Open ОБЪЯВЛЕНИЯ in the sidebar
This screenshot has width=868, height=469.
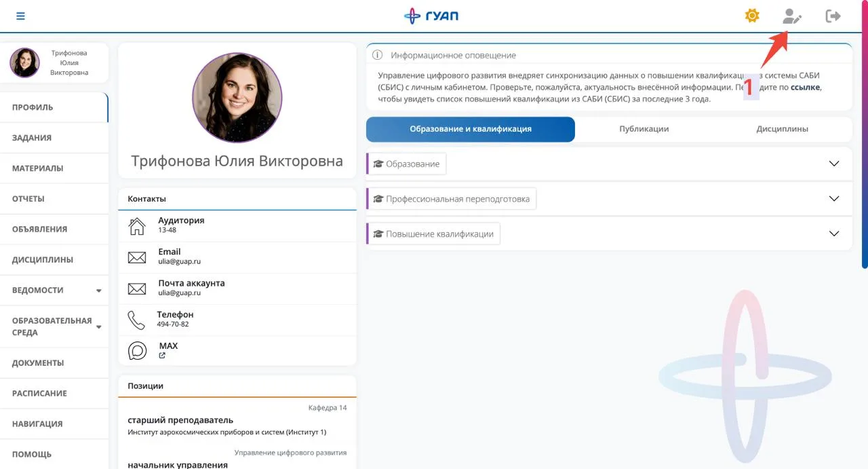click(54, 229)
